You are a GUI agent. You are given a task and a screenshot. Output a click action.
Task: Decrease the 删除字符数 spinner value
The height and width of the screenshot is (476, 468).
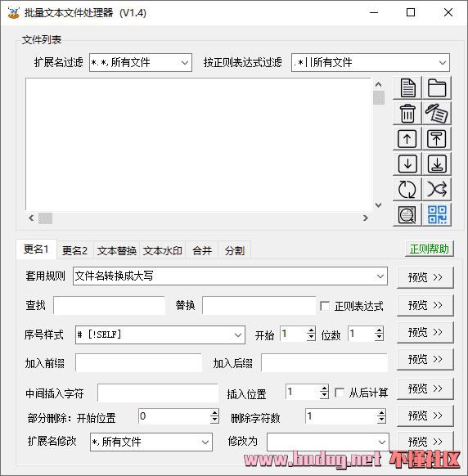click(x=381, y=420)
